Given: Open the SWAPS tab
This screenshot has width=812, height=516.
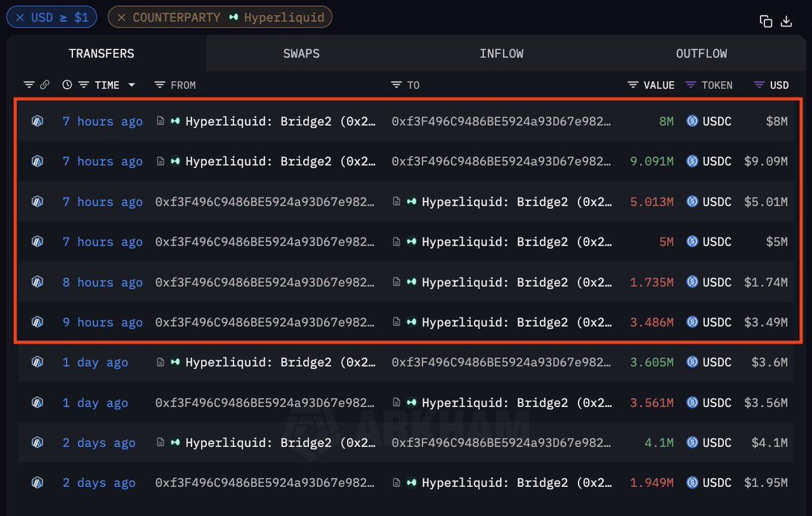Looking at the screenshot, I should click(301, 53).
